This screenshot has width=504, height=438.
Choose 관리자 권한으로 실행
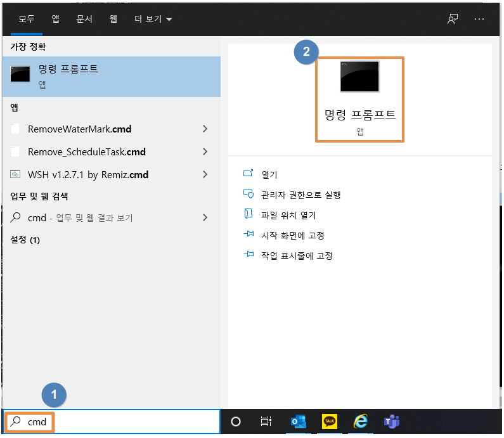pos(301,195)
